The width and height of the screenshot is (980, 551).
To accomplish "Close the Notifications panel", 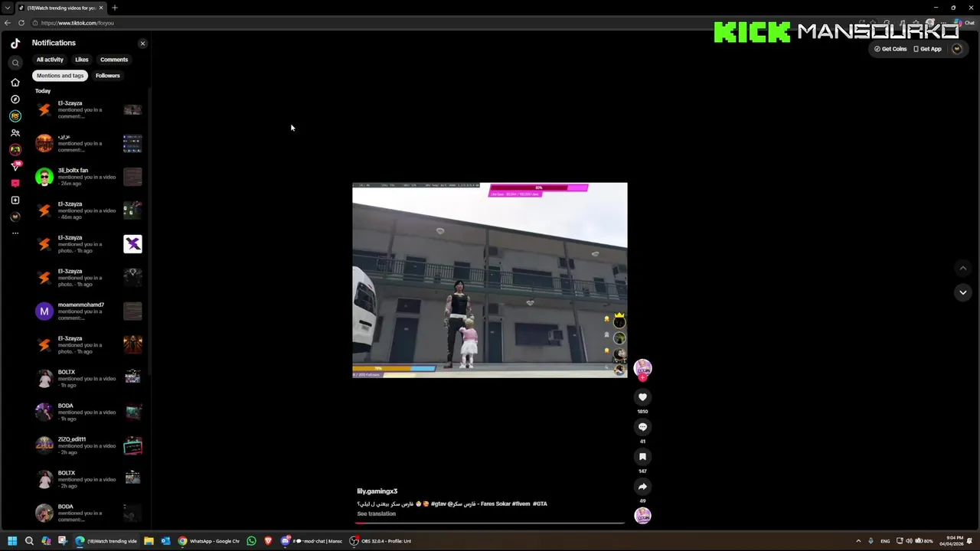I will click(x=142, y=44).
